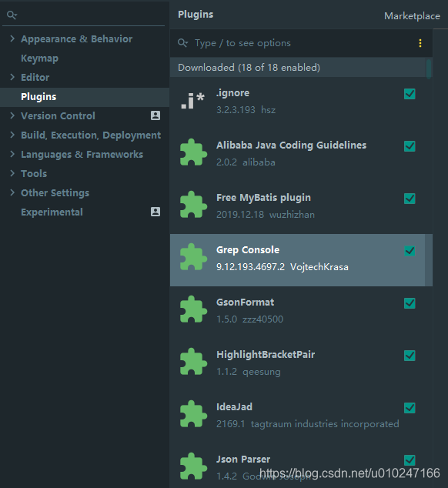448x488 pixels.
Task: Select the Editor settings category
Action: click(35, 78)
